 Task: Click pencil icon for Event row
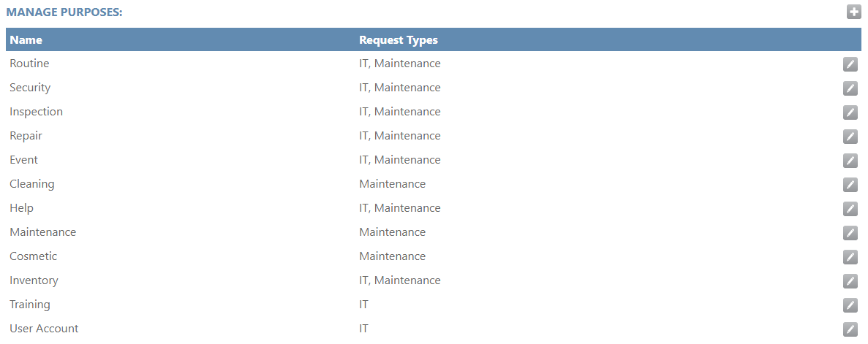850,161
